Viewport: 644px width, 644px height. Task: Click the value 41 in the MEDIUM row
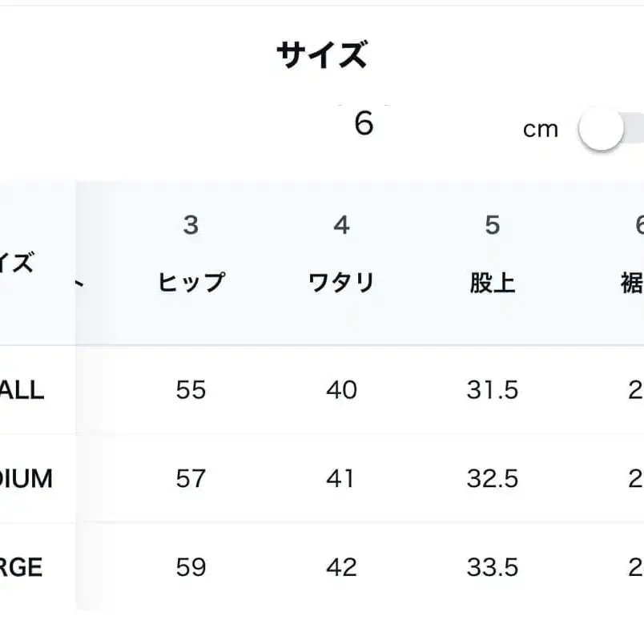tap(343, 479)
